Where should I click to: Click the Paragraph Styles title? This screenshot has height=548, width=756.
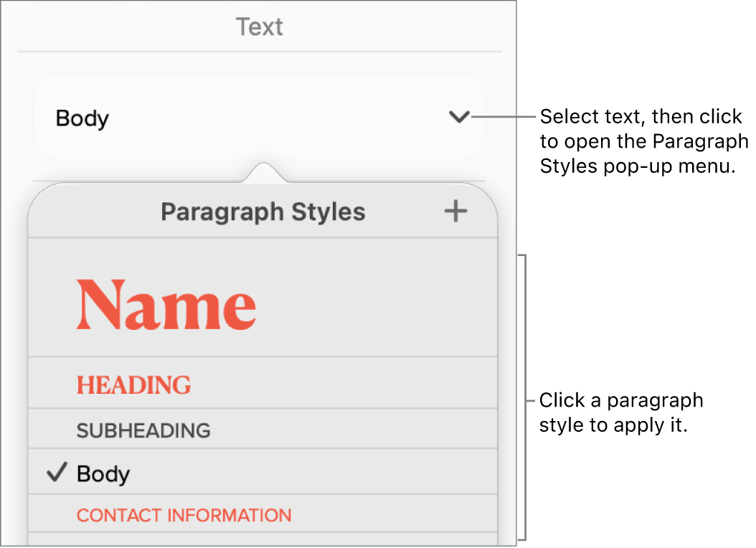coord(263,212)
